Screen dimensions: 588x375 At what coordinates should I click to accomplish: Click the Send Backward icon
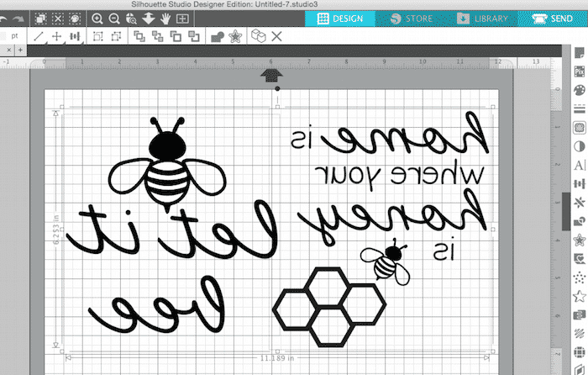(176, 36)
